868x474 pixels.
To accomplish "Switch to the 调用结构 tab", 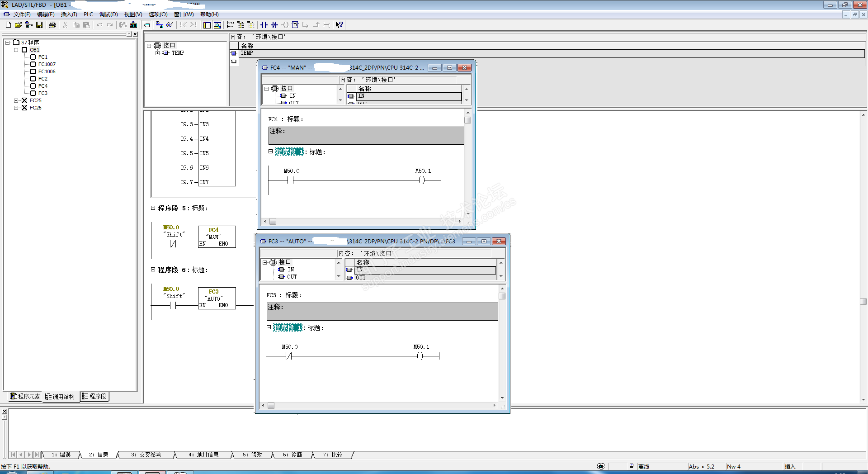I will coord(60,397).
